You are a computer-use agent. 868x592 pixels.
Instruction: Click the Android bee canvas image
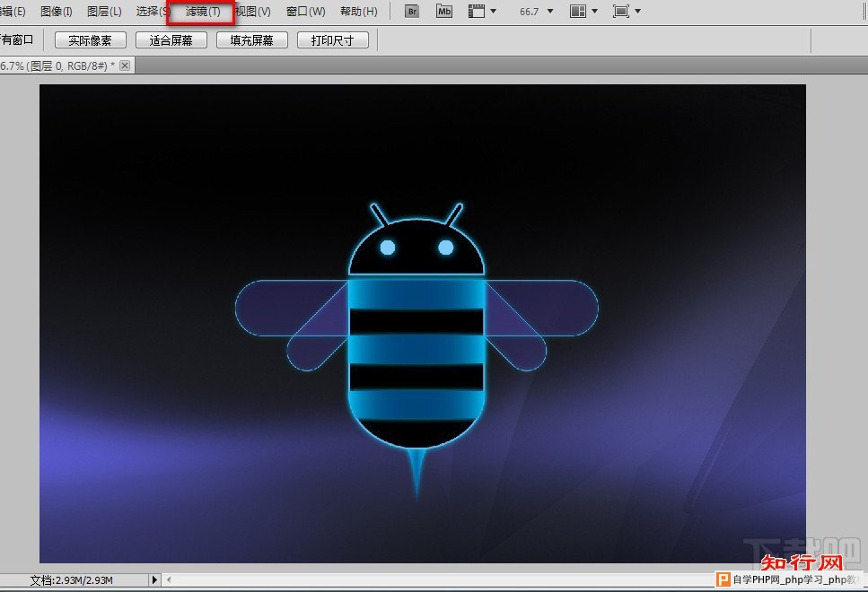click(423, 324)
